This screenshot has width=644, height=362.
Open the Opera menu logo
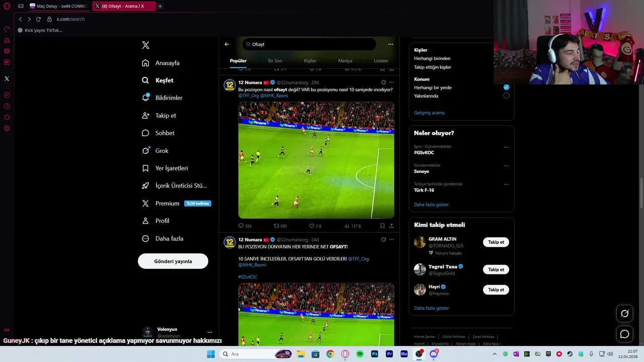point(7,6)
